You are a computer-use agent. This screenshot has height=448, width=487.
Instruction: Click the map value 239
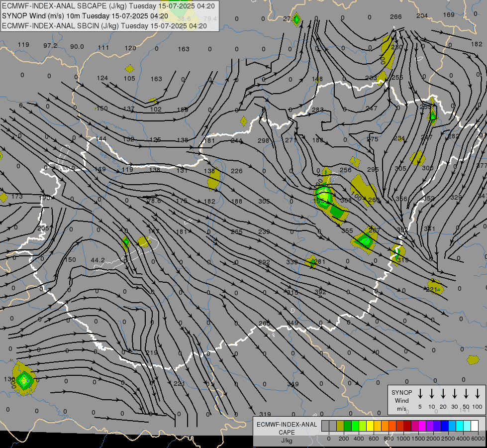point(264,231)
